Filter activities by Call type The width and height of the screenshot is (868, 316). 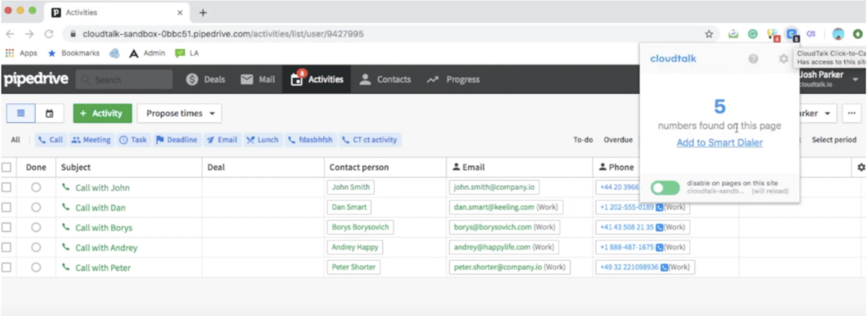(x=50, y=140)
